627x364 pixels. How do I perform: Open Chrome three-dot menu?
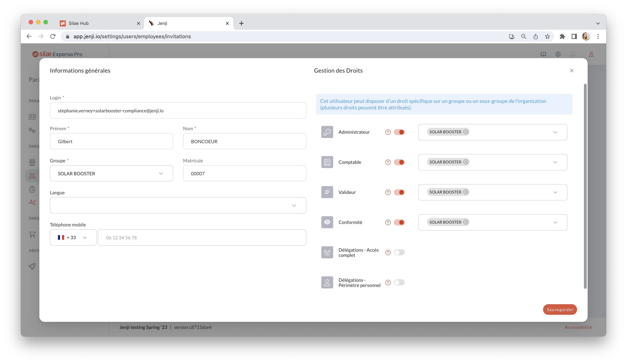[x=598, y=36]
